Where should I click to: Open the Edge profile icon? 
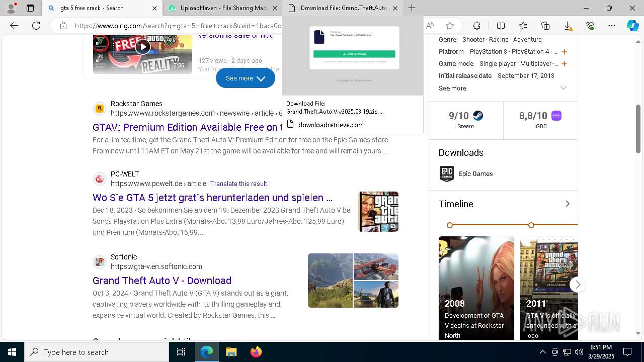click(11, 8)
